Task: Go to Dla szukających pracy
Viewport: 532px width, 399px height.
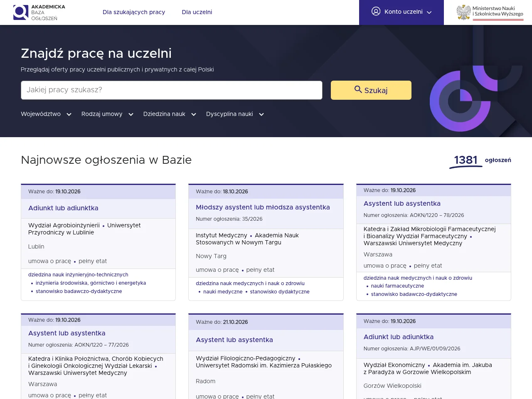Action: click(x=134, y=12)
